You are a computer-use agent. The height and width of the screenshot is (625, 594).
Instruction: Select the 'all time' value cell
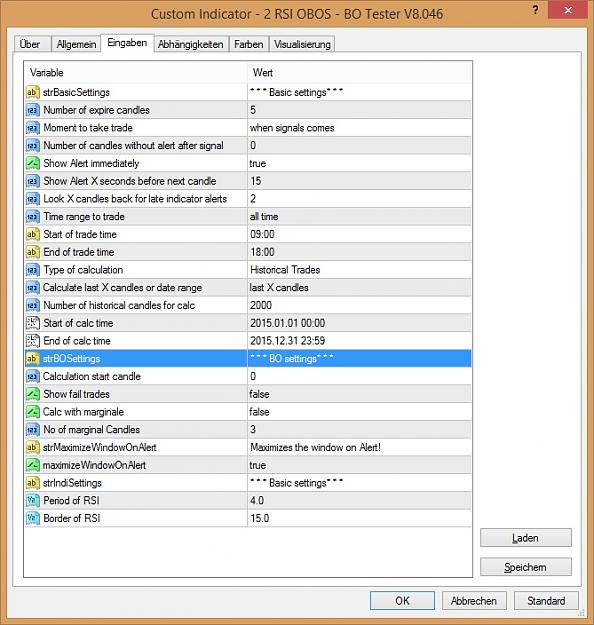[x=359, y=216]
